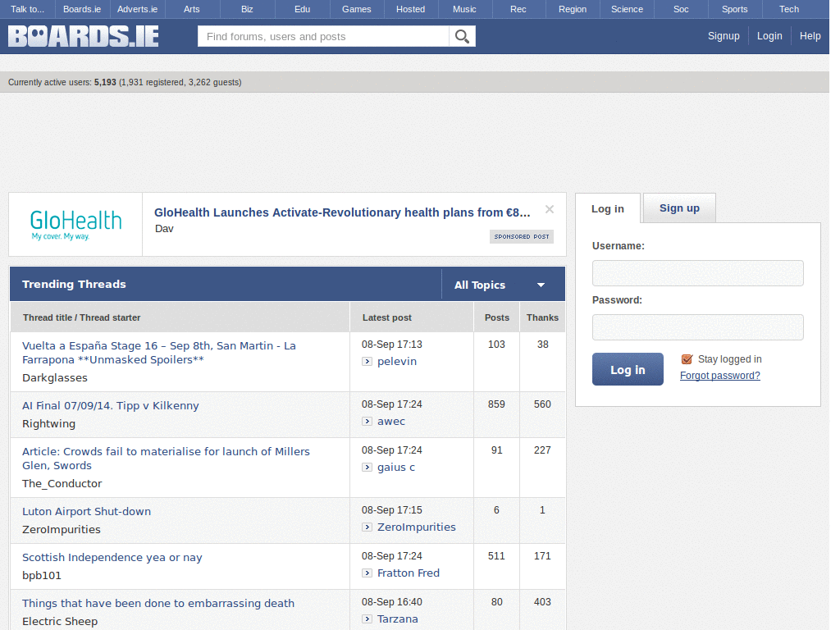Click Login in the header
The width and height of the screenshot is (840, 630).
pos(769,36)
